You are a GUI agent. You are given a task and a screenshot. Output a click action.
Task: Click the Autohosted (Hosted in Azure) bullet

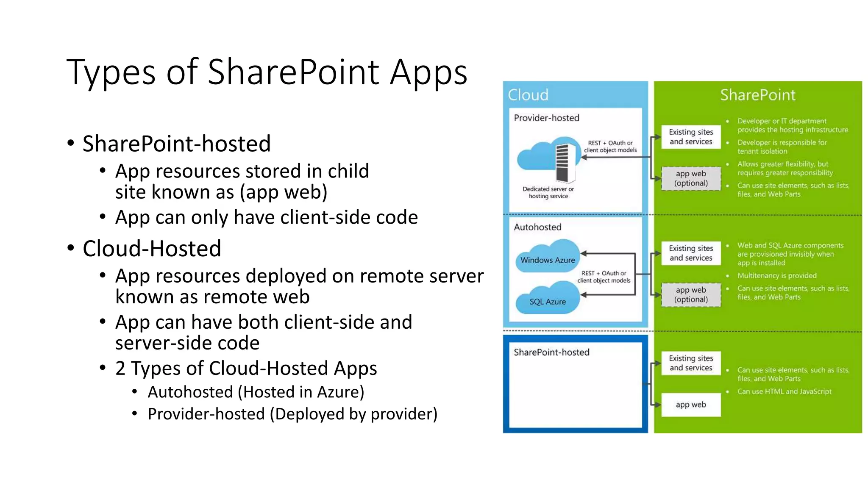256,392
